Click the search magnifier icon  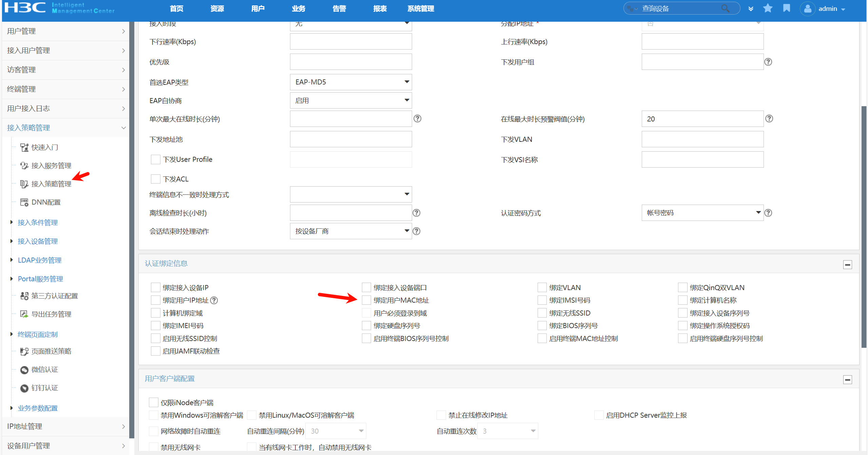725,8
